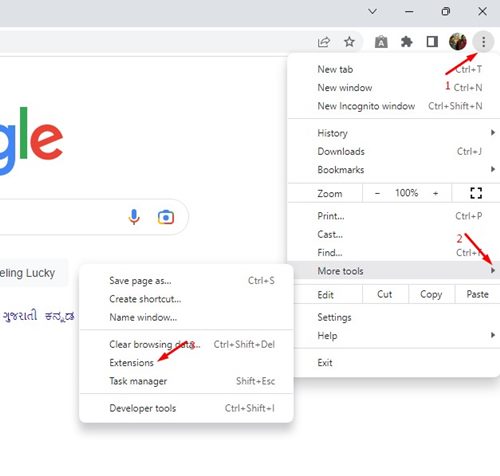Increase zoom with plus button
Screen dimensions: 500x476
point(436,193)
